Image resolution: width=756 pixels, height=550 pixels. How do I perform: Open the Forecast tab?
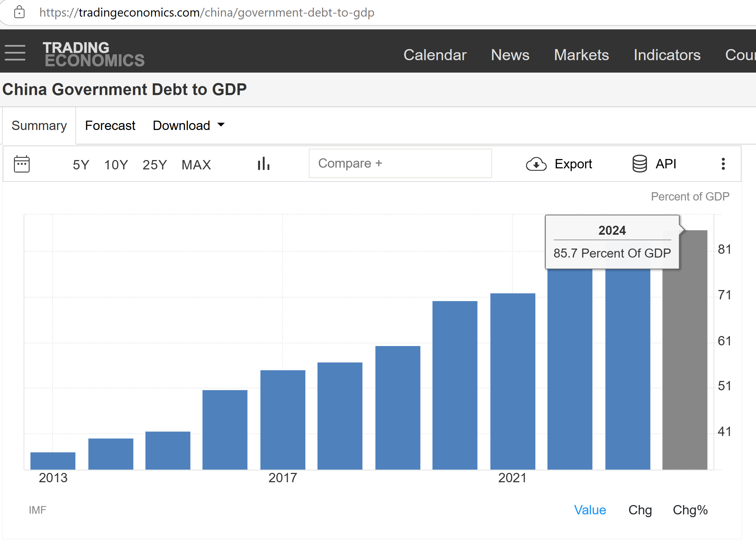coord(110,125)
